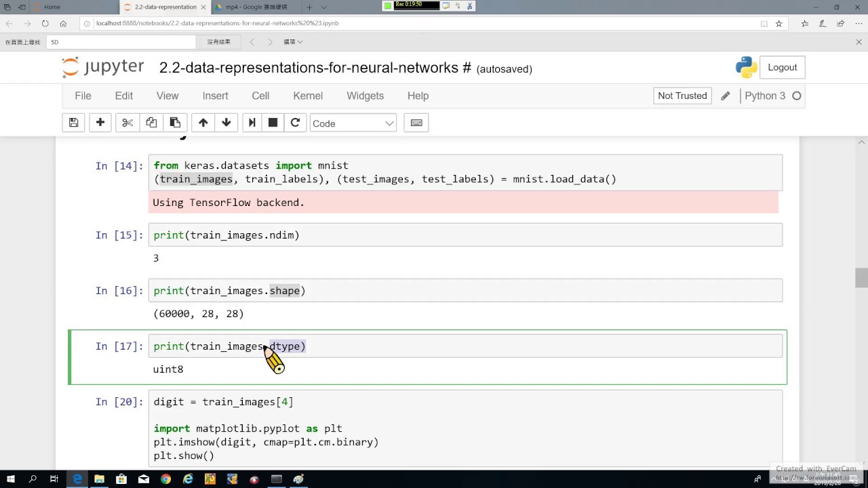868x488 pixels.
Task: Share this page icon
Action: [841, 23]
